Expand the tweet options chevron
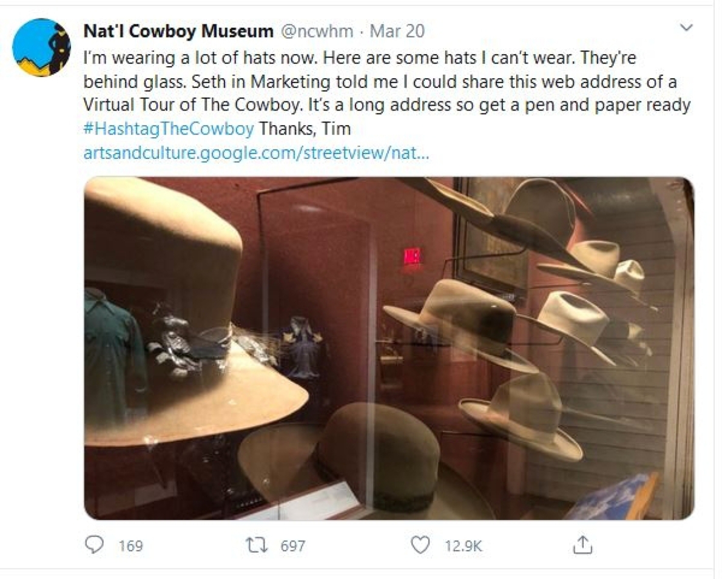 (687, 28)
